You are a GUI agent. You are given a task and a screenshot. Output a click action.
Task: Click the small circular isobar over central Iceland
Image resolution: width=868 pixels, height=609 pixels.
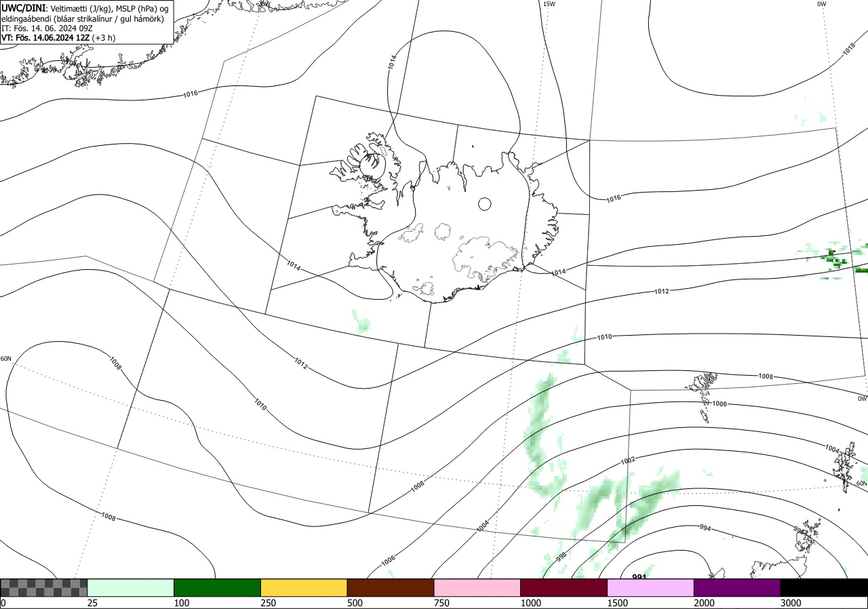tap(485, 203)
